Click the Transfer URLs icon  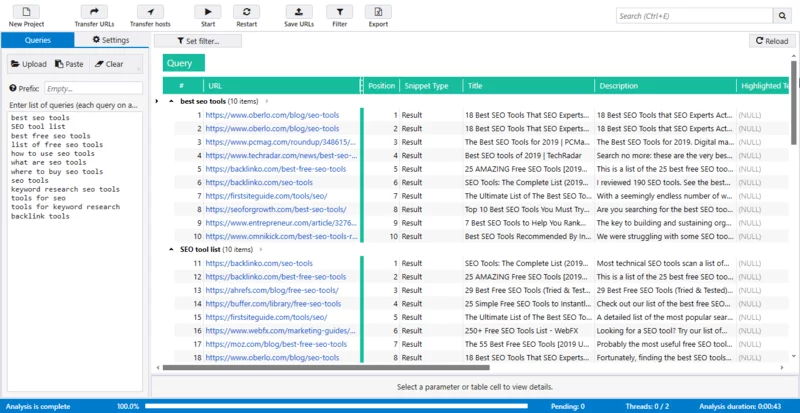[x=94, y=12]
